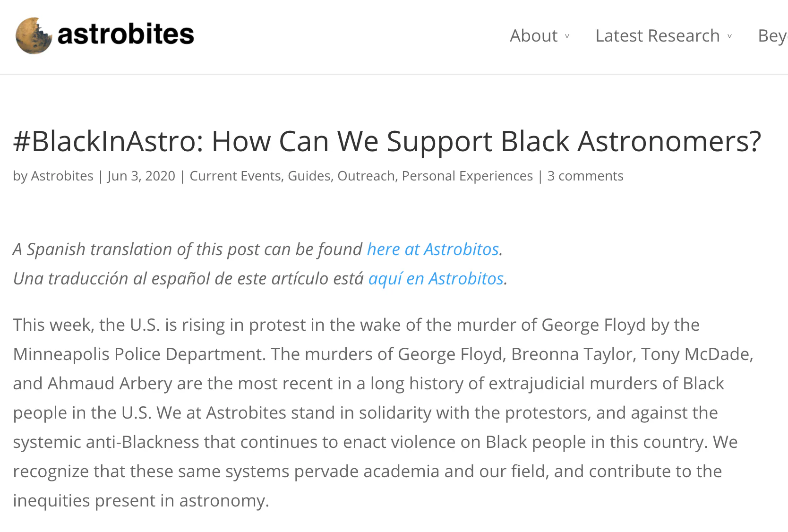
Task: Follow the 'here at Astrobitos' link
Action: (x=433, y=249)
